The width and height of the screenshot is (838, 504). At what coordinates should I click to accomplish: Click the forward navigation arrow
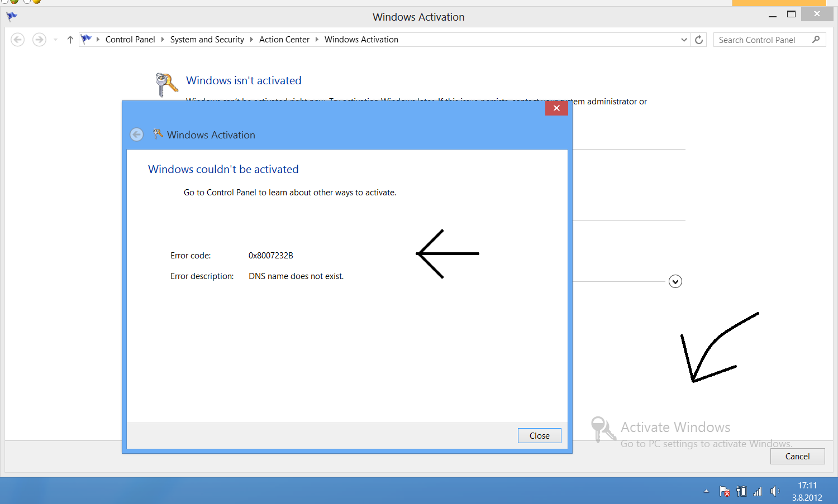coord(39,40)
